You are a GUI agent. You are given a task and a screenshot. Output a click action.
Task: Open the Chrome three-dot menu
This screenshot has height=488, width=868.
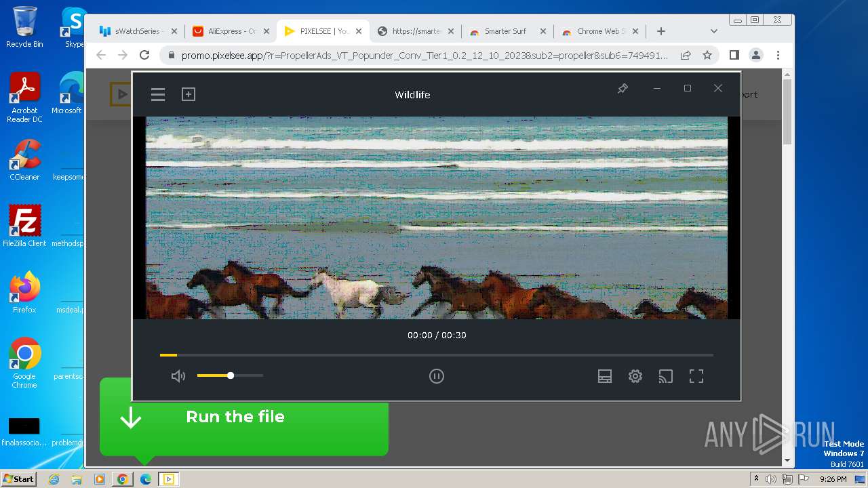pos(778,55)
